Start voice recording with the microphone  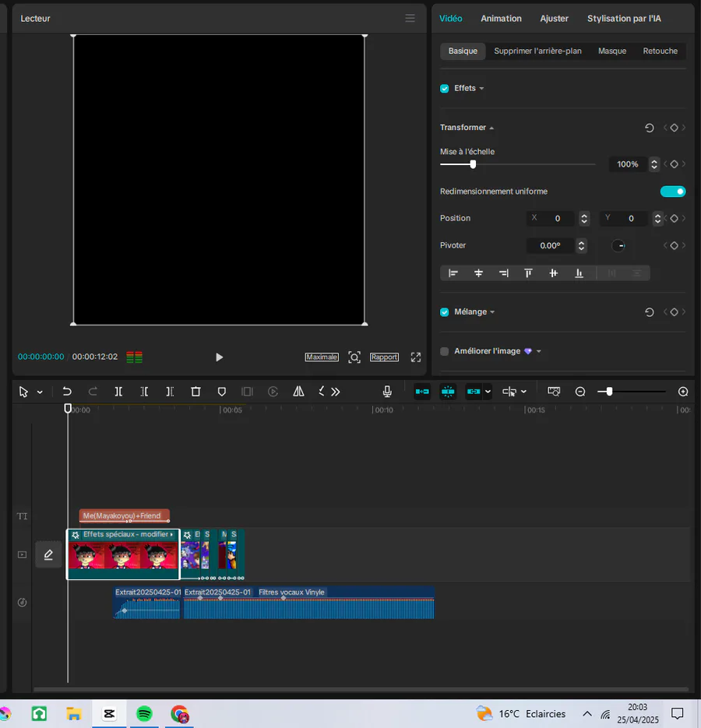(x=387, y=392)
